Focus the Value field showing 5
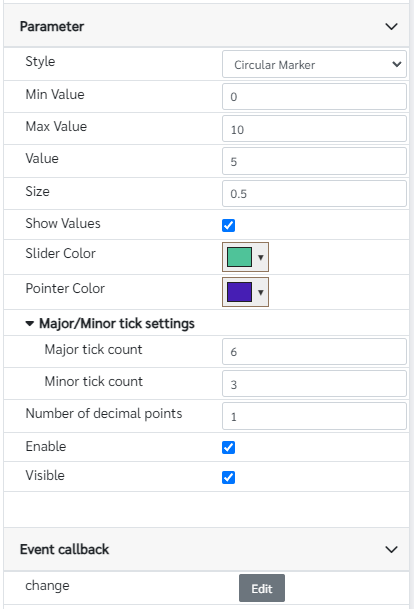 (x=314, y=161)
